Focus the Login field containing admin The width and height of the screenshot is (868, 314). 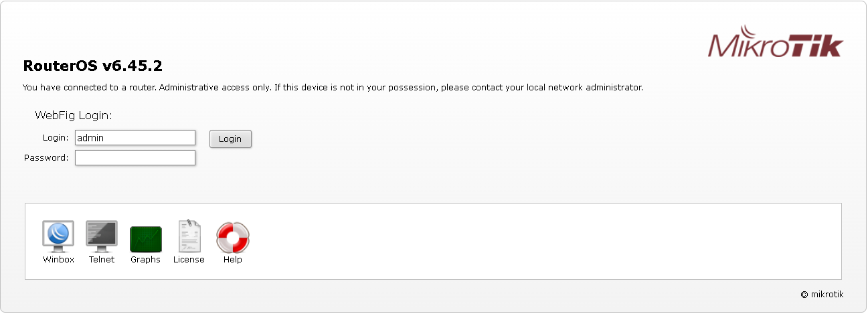[x=135, y=138]
